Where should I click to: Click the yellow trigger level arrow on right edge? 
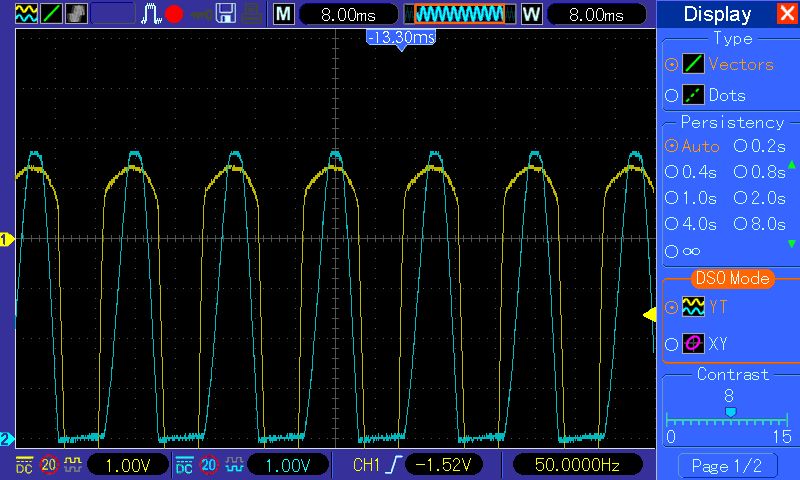pyautogui.click(x=649, y=315)
